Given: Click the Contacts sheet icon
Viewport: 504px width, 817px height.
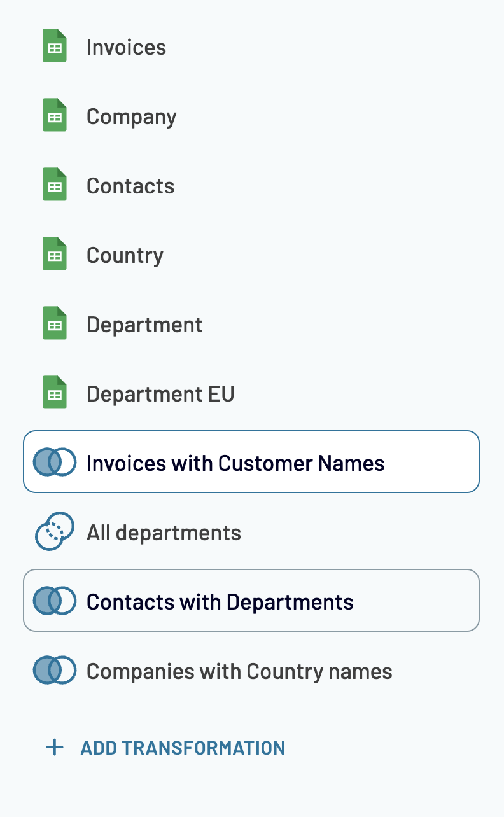Looking at the screenshot, I should (55, 185).
